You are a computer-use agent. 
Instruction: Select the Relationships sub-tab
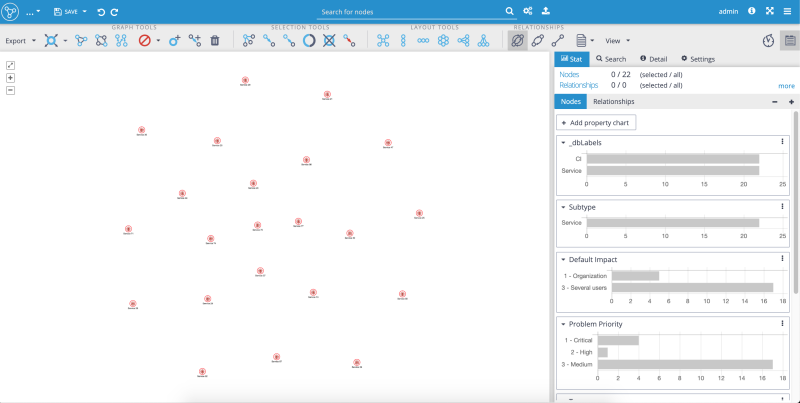pos(614,102)
